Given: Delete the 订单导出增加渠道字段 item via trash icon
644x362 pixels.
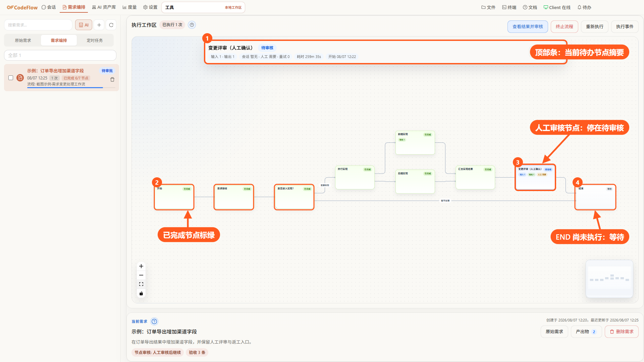Looking at the screenshot, I should (x=112, y=79).
